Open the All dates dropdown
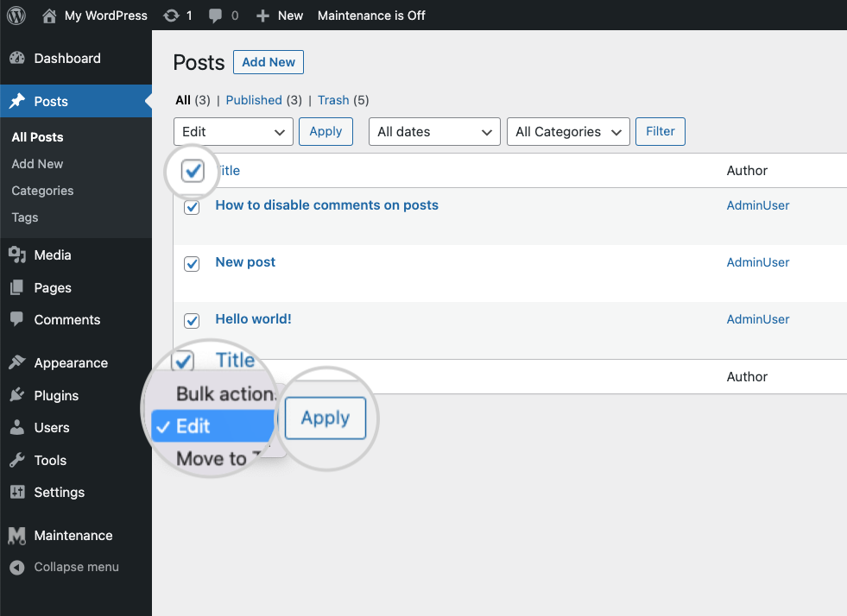This screenshot has width=847, height=616. point(434,132)
